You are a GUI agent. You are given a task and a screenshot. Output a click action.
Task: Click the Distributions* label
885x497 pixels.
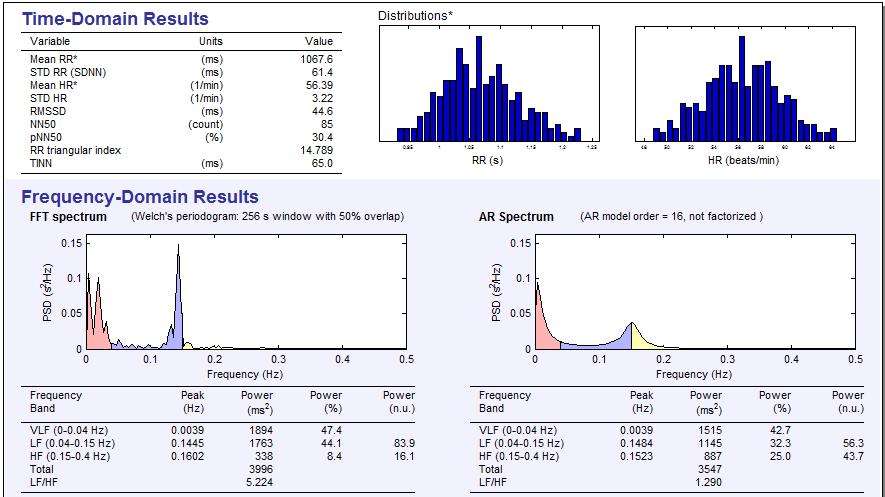[x=413, y=16]
